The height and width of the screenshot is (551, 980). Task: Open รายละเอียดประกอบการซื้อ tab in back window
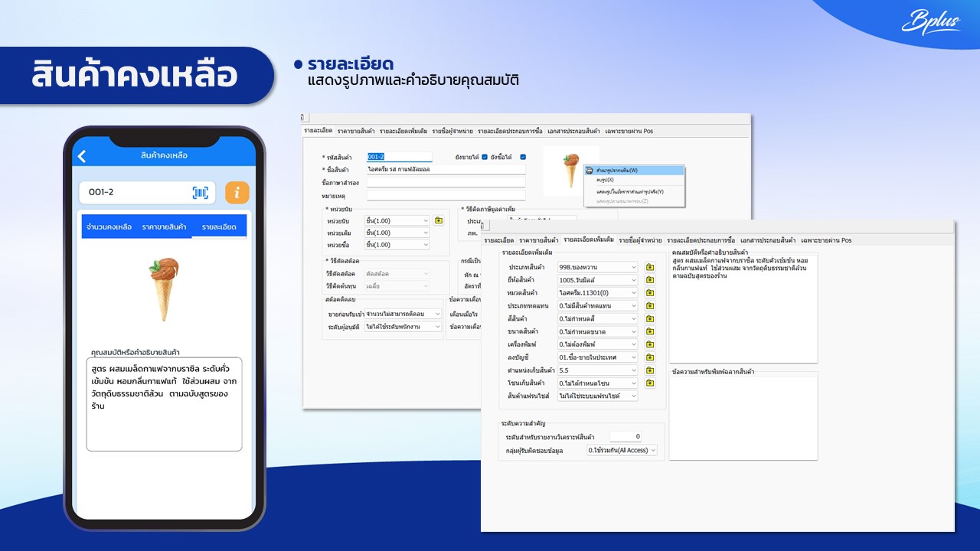510,132
